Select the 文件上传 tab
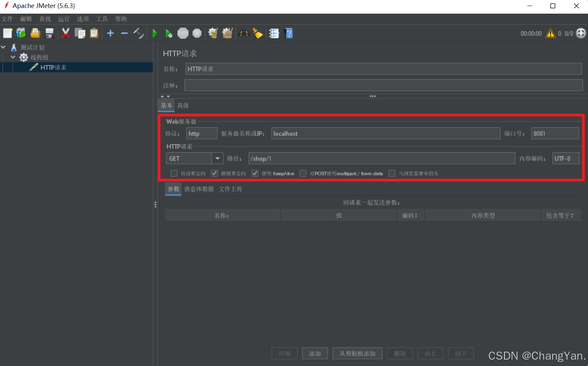The width and height of the screenshot is (588, 366). pyautogui.click(x=230, y=189)
